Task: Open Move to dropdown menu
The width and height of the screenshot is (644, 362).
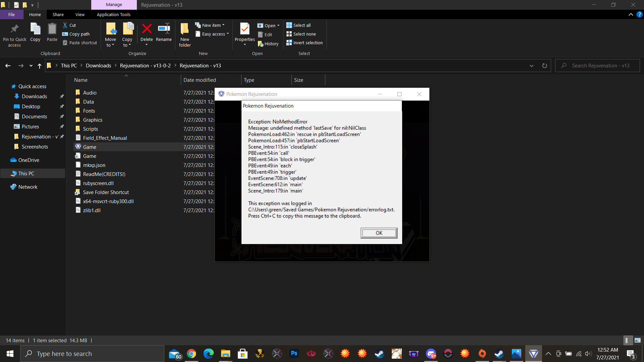Action: [x=110, y=42]
